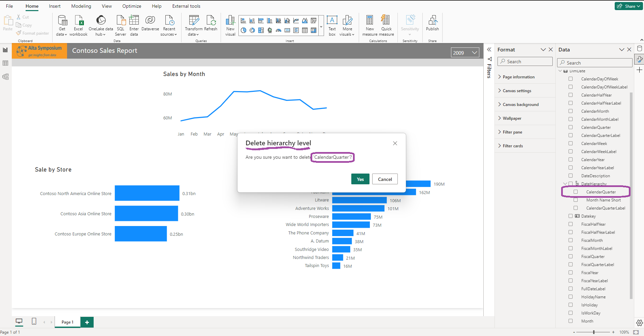Viewport: 644px width, 336px height.
Task: Switch to mobile layout icon
Action: 34,322
